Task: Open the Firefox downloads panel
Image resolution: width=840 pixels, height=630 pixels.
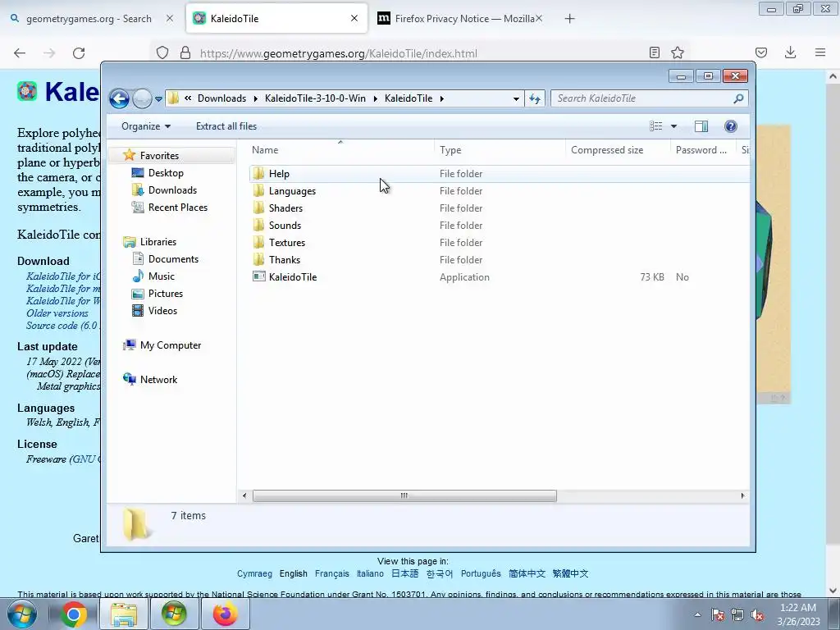Action: click(x=790, y=52)
